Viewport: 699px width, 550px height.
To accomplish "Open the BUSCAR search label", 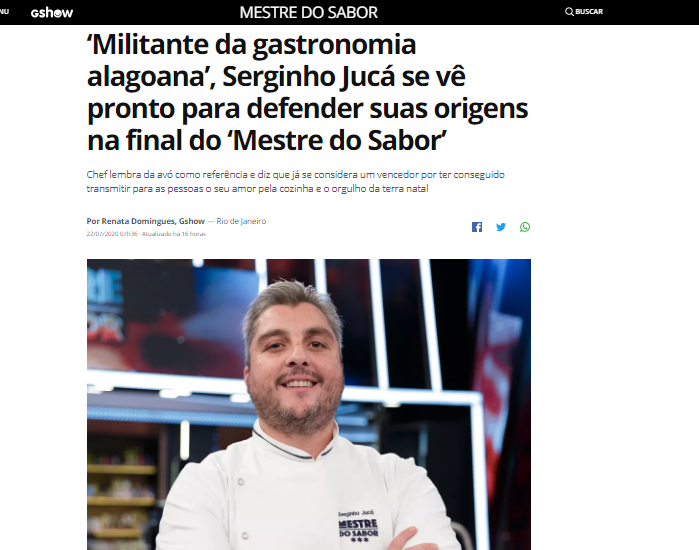I will point(589,12).
